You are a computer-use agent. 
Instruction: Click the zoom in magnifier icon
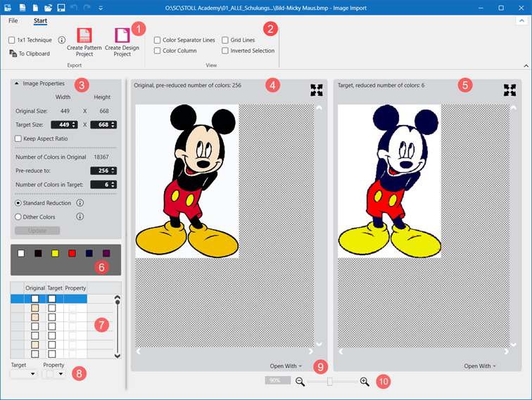pyautogui.click(x=365, y=381)
